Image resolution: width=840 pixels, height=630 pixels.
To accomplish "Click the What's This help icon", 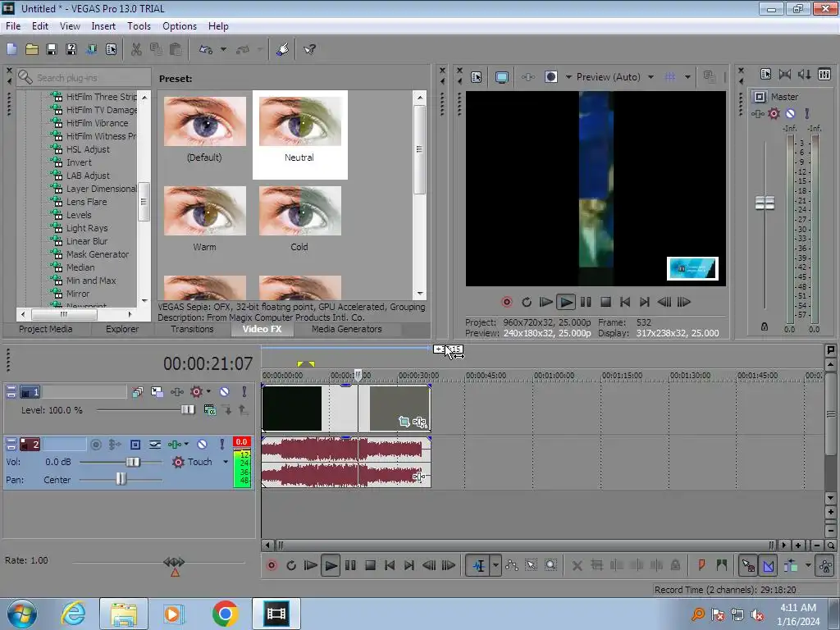I will coord(309,49).
